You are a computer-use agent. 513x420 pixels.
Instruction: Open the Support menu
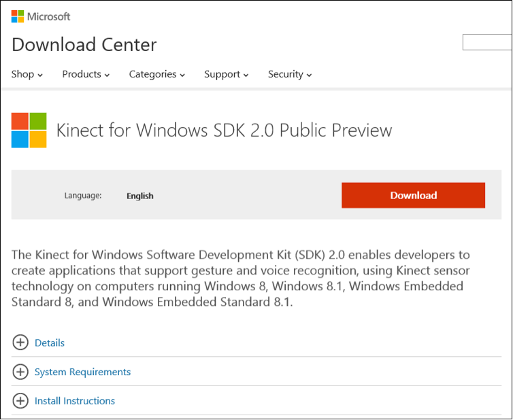tap(226, 74)
